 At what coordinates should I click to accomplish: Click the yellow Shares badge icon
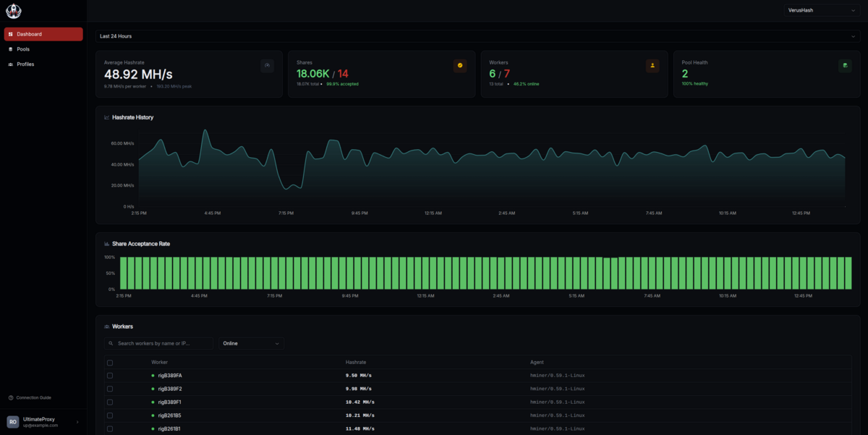pyautogui.click(x=460, y=65)
